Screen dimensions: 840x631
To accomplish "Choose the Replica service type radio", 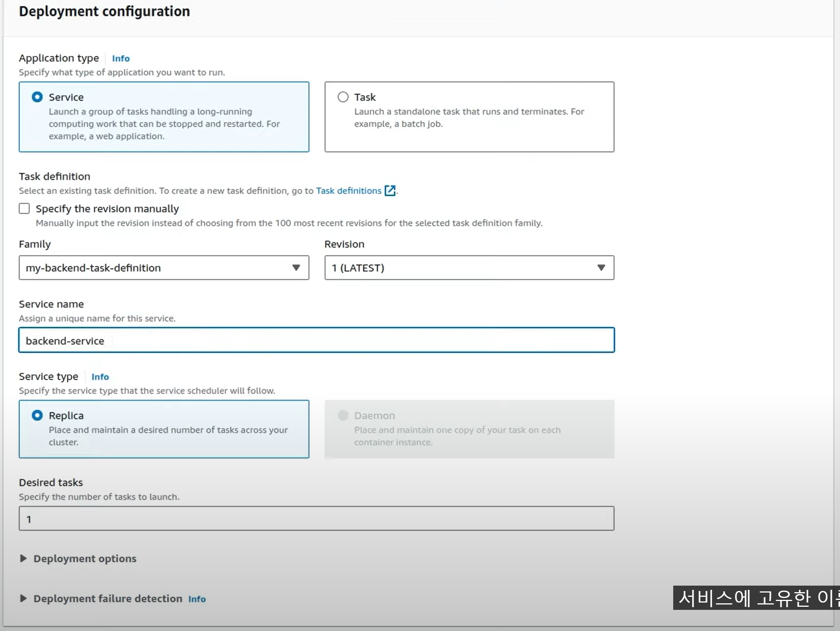I will (37, 415).
